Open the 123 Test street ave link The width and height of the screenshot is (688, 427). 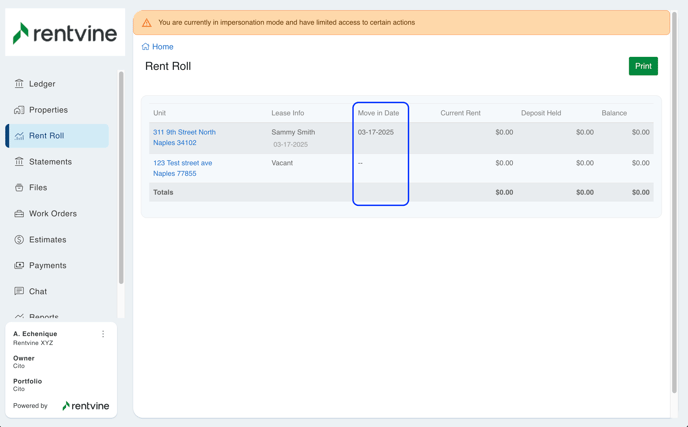[182, 163]
